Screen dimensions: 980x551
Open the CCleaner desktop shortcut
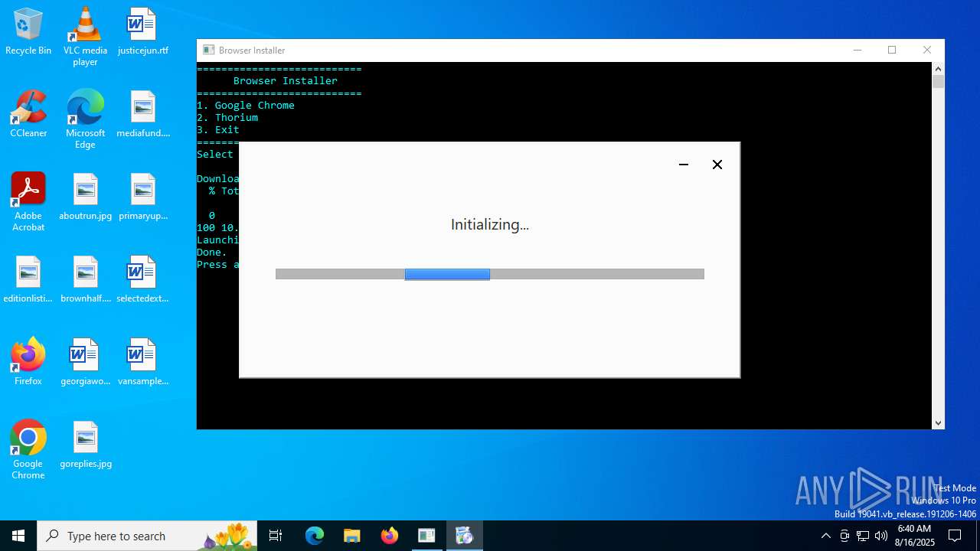[28, 115]
